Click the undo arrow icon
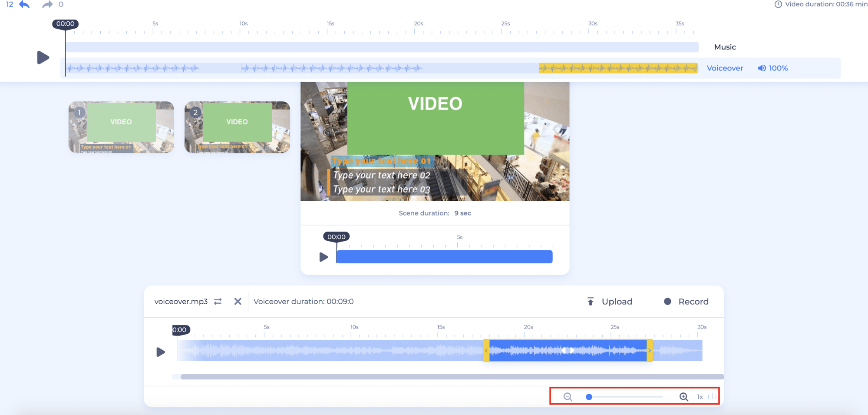This screenshot has width=868, height=415. pyautogui.click(x=24, y=5)
